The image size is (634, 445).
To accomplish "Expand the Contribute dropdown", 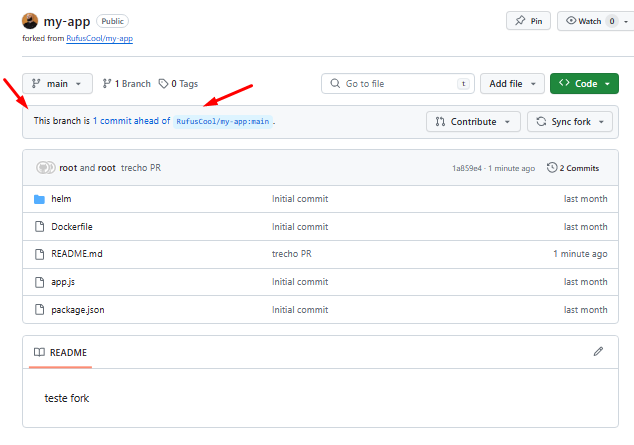I will tap(473, 122).
